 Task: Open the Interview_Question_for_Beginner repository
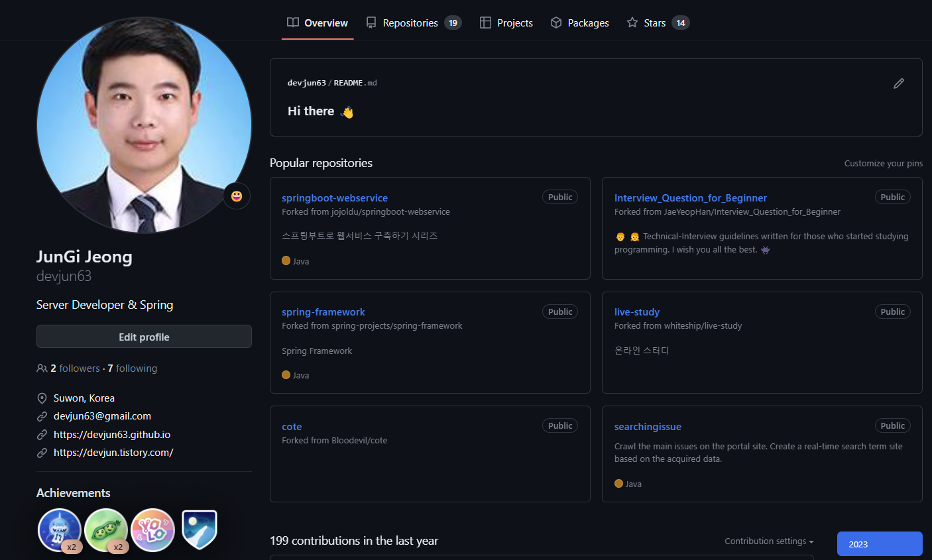(x=691, y=197)
